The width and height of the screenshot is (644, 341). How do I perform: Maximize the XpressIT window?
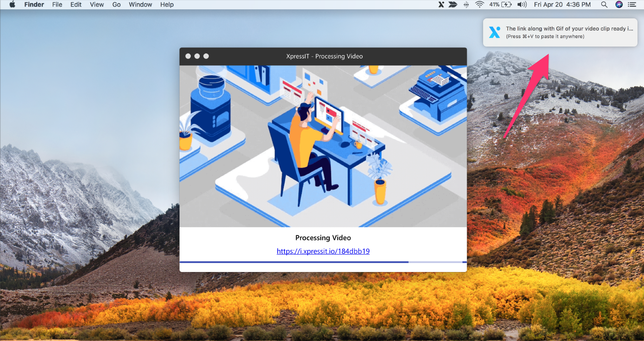click(206, 56)
